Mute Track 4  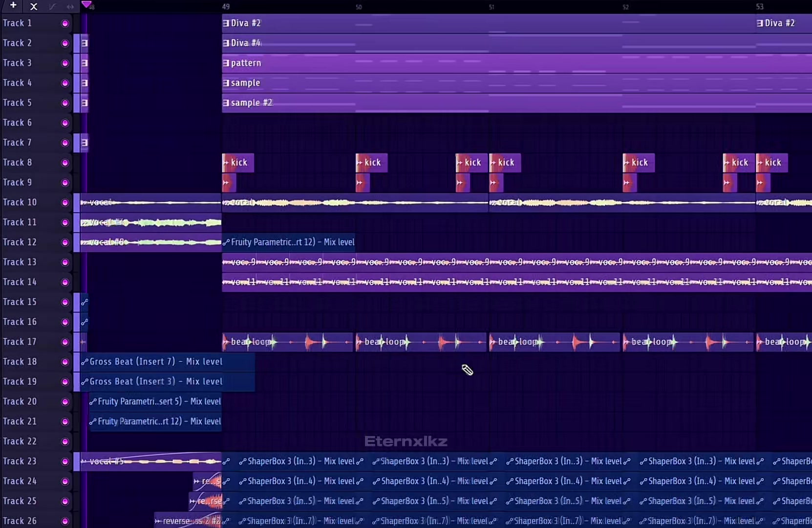[x=65, y=83]
